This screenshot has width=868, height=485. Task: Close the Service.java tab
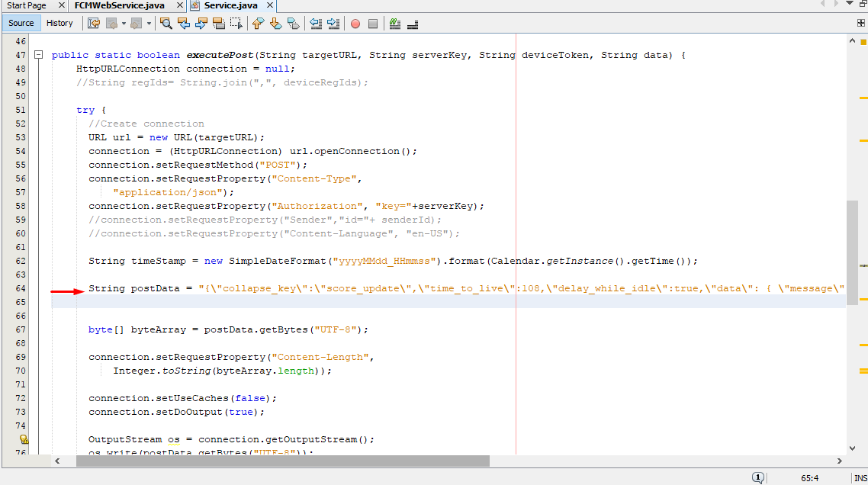point(270,5)
